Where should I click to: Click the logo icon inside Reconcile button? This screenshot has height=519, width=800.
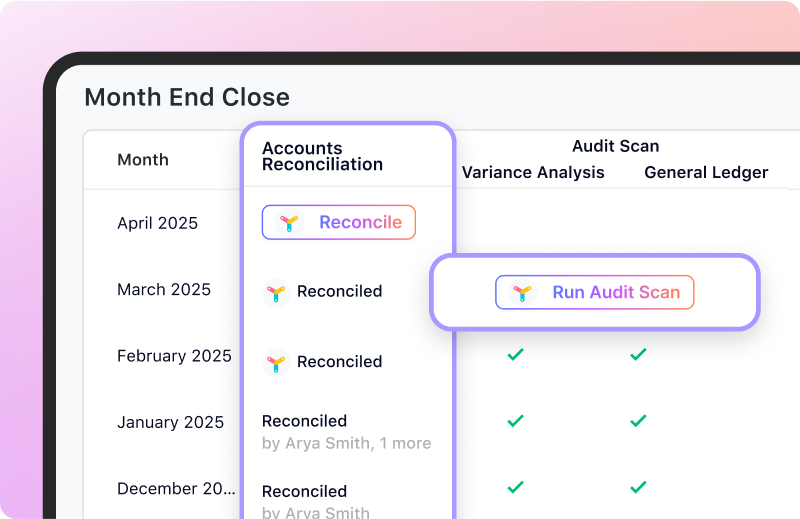point(289,223)
